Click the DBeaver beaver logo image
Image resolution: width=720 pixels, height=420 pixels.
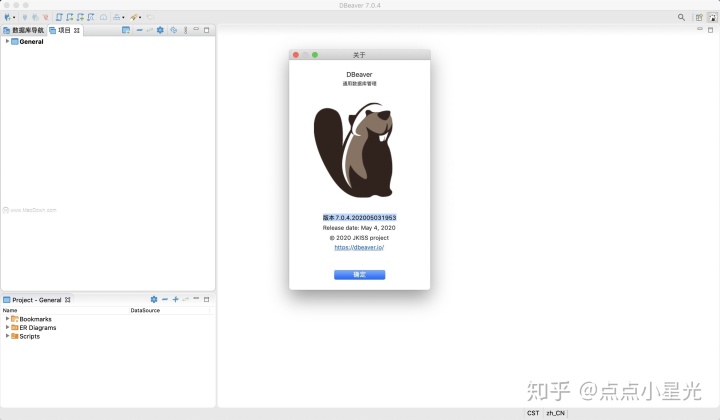point(354,150)
